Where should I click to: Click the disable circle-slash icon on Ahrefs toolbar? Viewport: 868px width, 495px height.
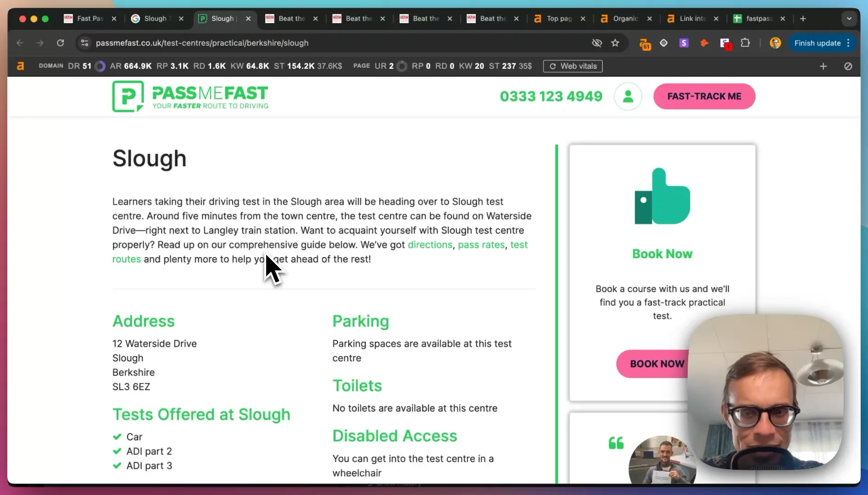tap(848, 66)
